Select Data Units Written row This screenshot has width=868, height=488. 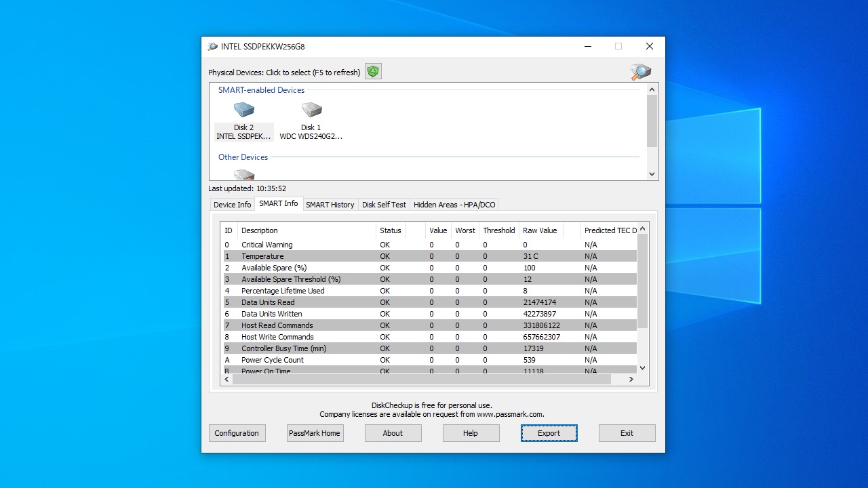(430, 314)
